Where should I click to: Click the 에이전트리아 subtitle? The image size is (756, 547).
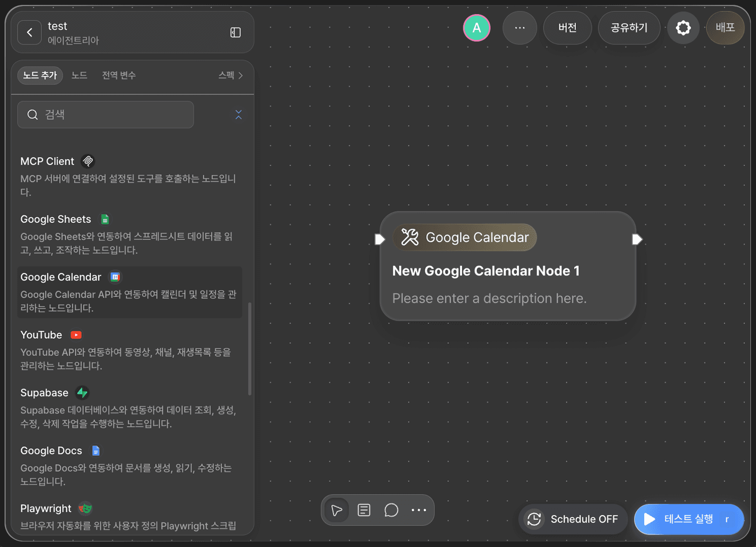73,40
